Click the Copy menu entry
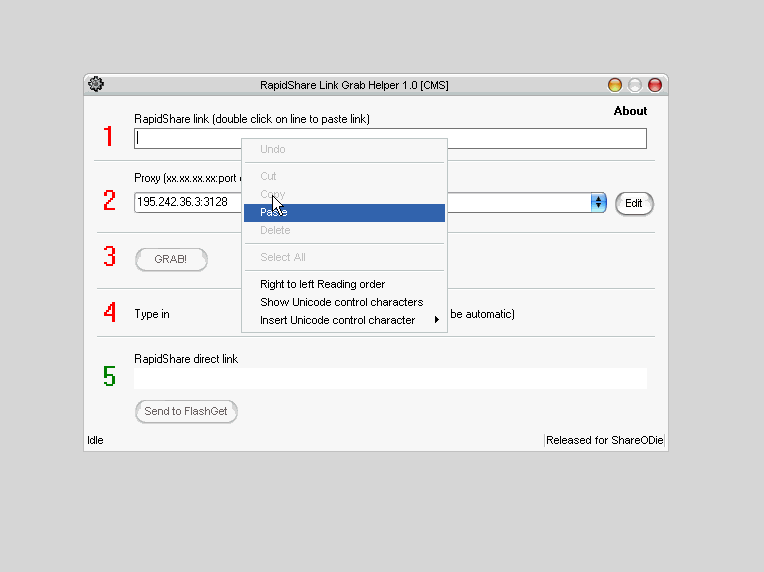 [x=344, y=194]
